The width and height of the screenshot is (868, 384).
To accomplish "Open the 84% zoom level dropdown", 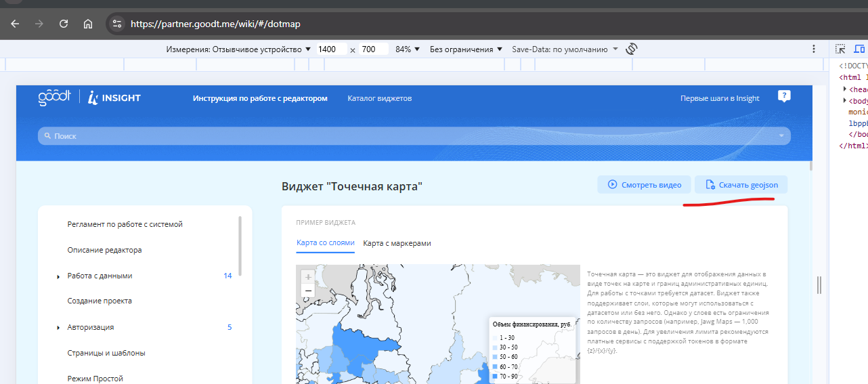I will [x=408, y=49].
